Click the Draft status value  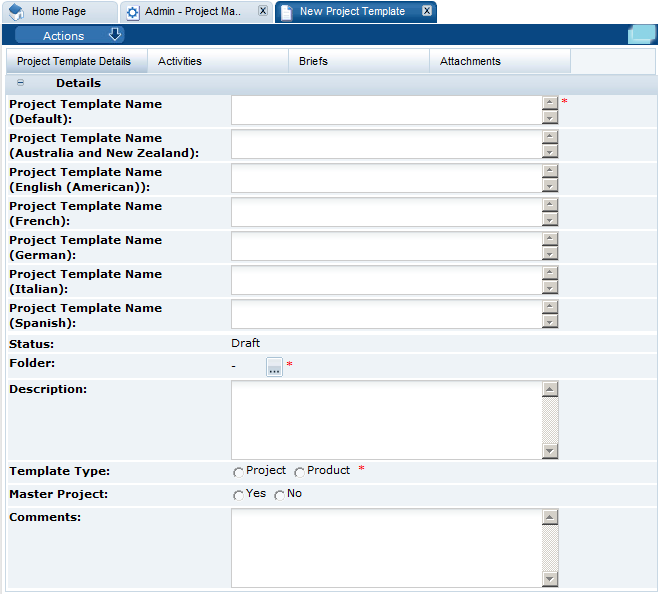point(245,343)
